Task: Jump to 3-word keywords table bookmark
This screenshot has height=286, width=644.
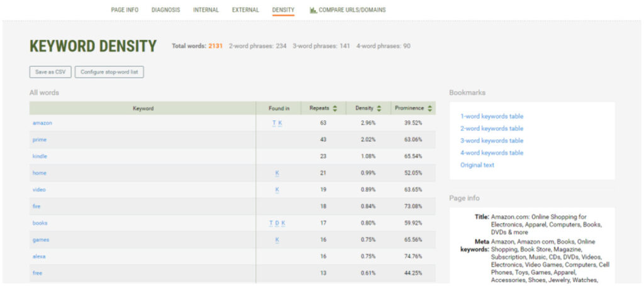Action: [x=492, y=140]
